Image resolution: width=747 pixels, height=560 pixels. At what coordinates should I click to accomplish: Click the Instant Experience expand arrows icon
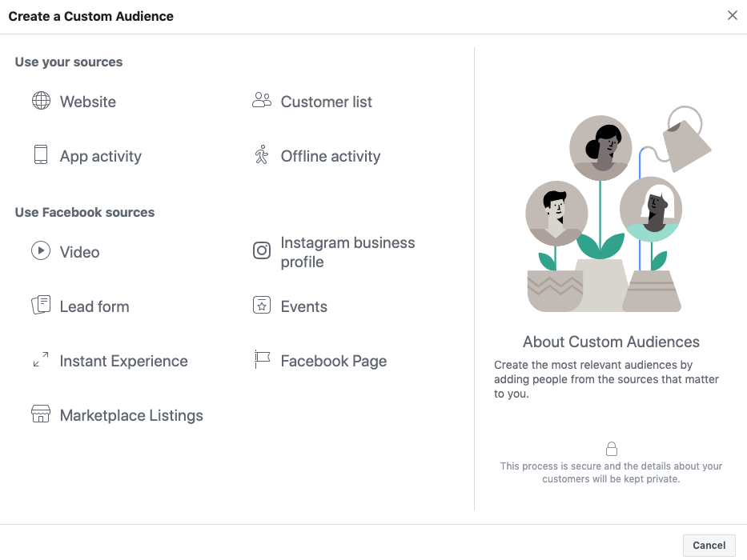(x=41, y=359)
